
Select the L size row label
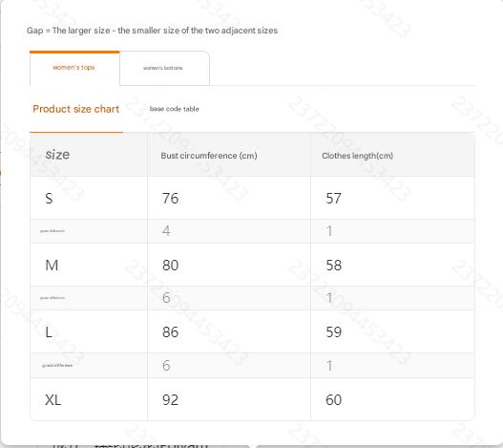(49, 332)
